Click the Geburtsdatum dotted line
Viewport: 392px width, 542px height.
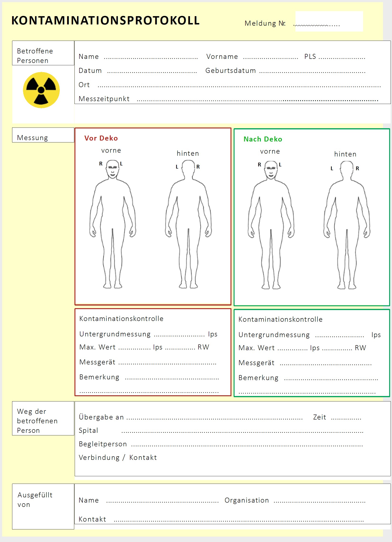(x=312, y=71)
